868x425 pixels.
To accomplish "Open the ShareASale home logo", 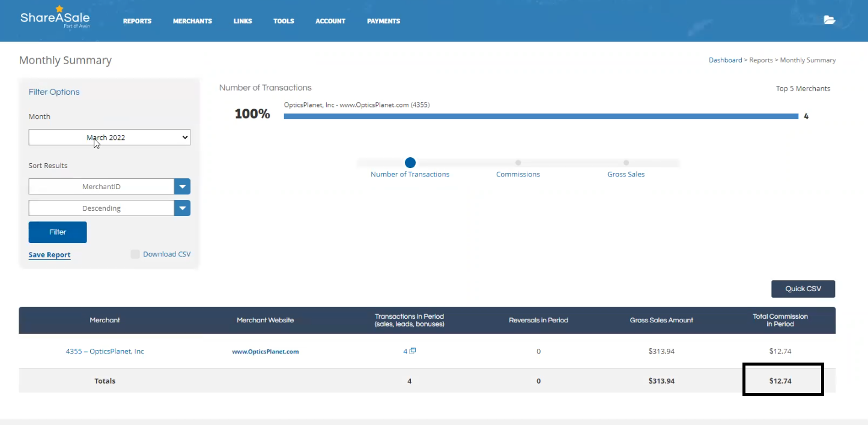I will tap(55, 17).
